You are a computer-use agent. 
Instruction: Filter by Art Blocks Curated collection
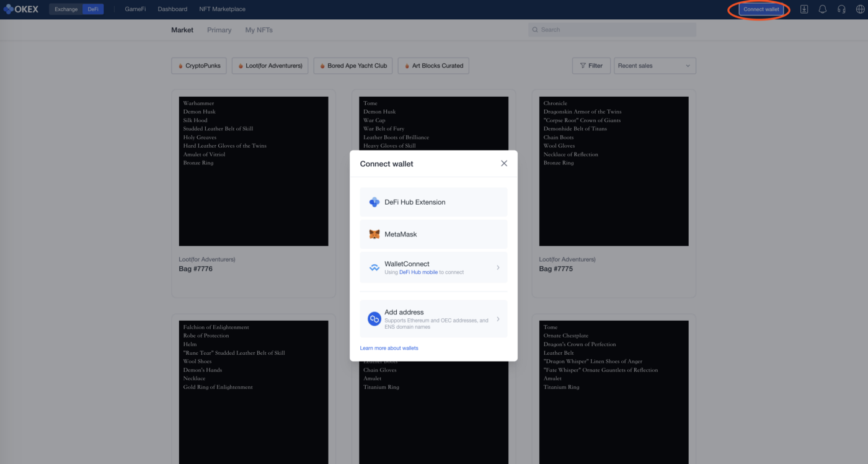tap(433, 66)
